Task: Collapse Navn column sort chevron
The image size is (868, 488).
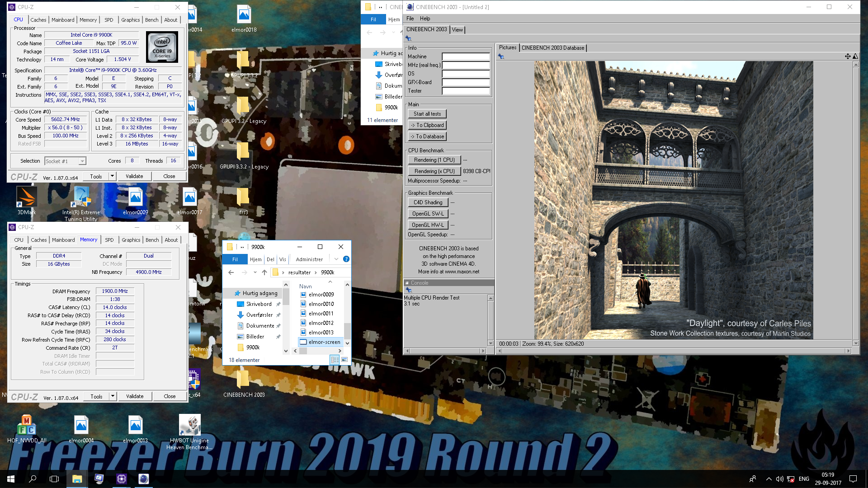Action: tap(330, 282)
